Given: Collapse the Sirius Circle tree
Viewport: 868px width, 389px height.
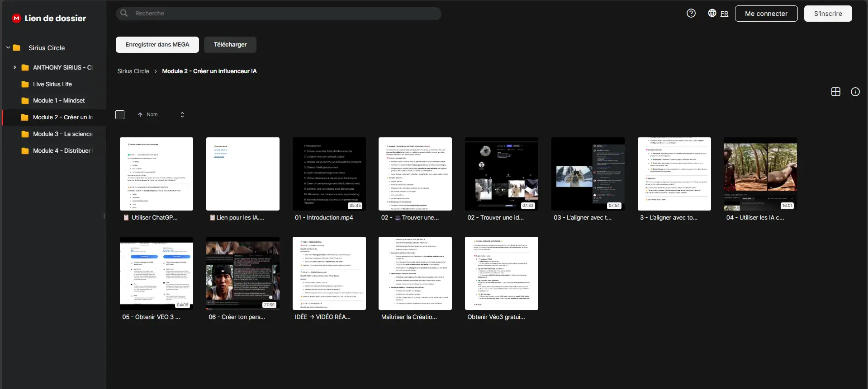Looking at the screenshot, I should click(x=8, y=47).
